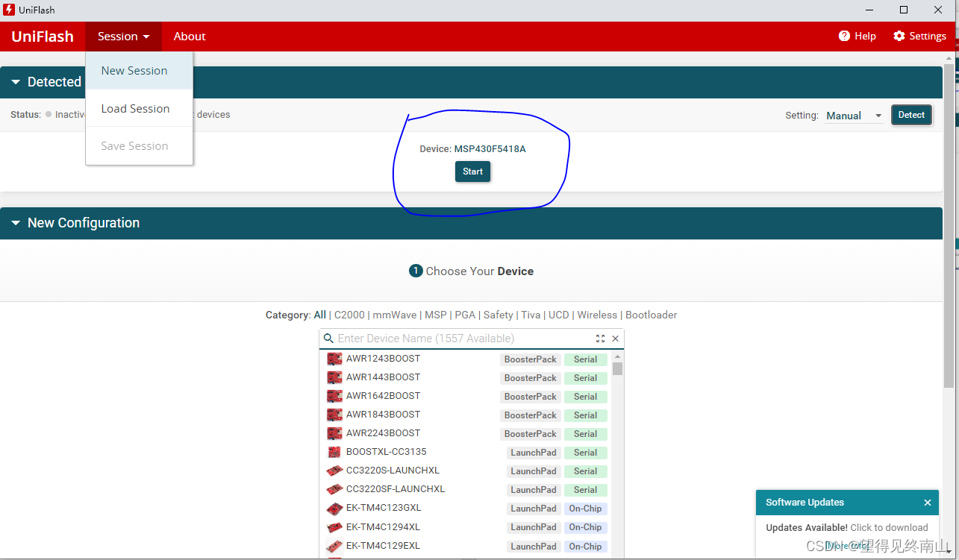
Task: Clear the device search with the X icon
Action: [614, 338]
